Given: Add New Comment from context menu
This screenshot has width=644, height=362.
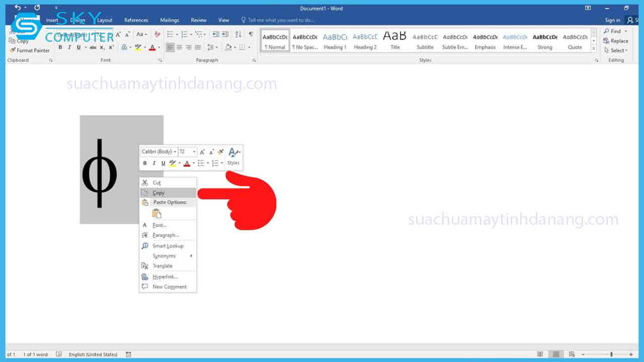Looking at the screenshot, I should point(168,287).
